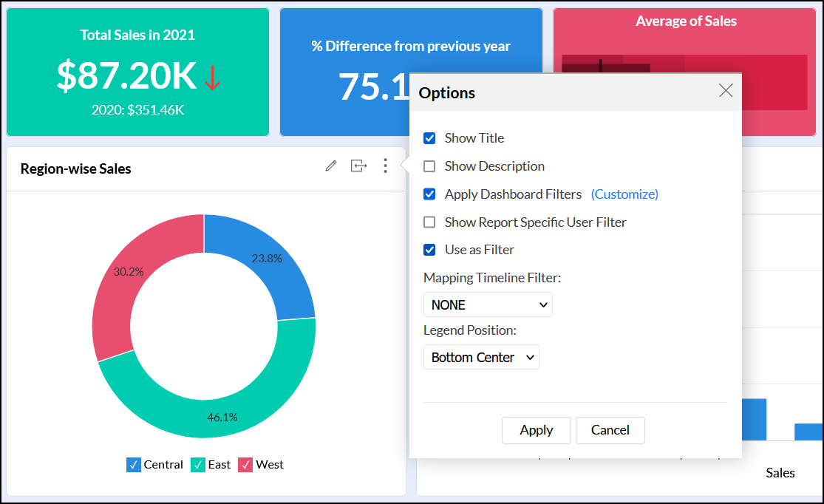
Task: Open the Mapping Timeline Filter dropdown
Action: coord(488,304)
